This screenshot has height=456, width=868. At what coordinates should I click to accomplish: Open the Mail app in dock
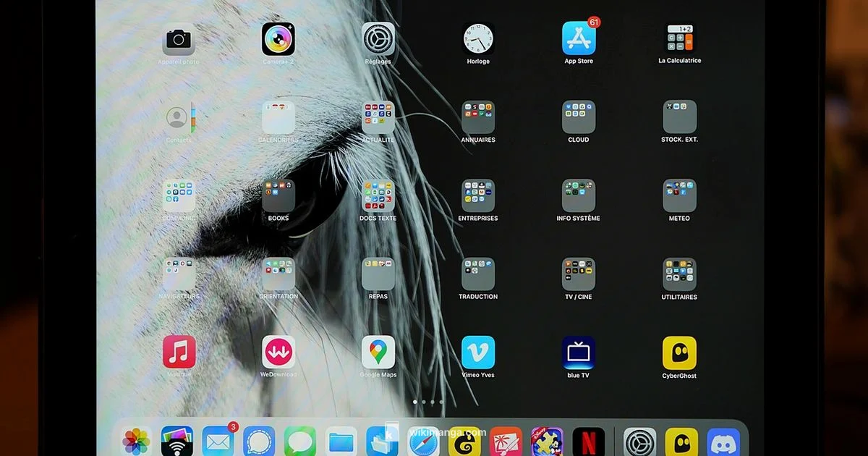point(218,442)
